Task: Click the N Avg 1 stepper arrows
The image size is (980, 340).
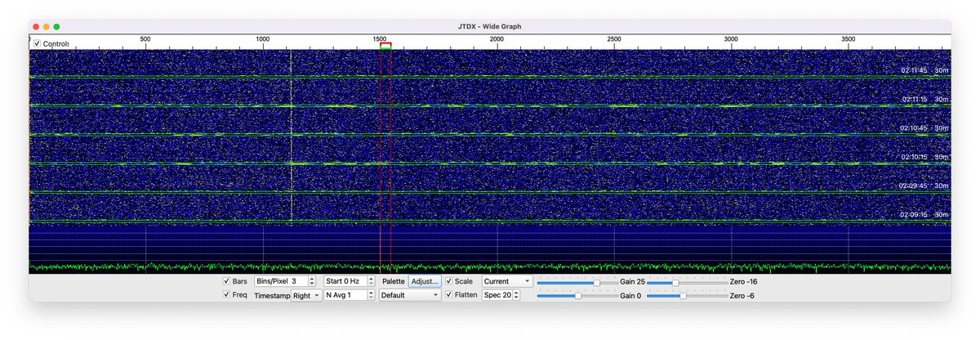Action: [371, 295]
